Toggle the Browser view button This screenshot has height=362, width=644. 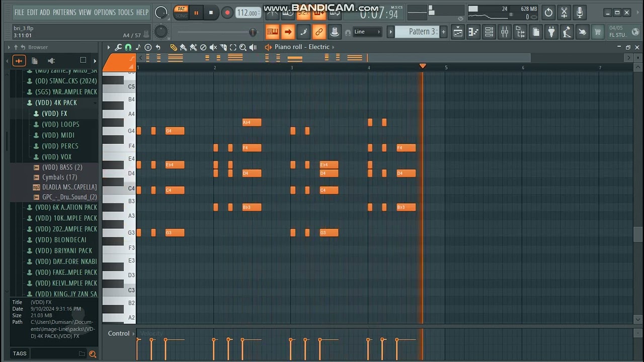point(520,32)
